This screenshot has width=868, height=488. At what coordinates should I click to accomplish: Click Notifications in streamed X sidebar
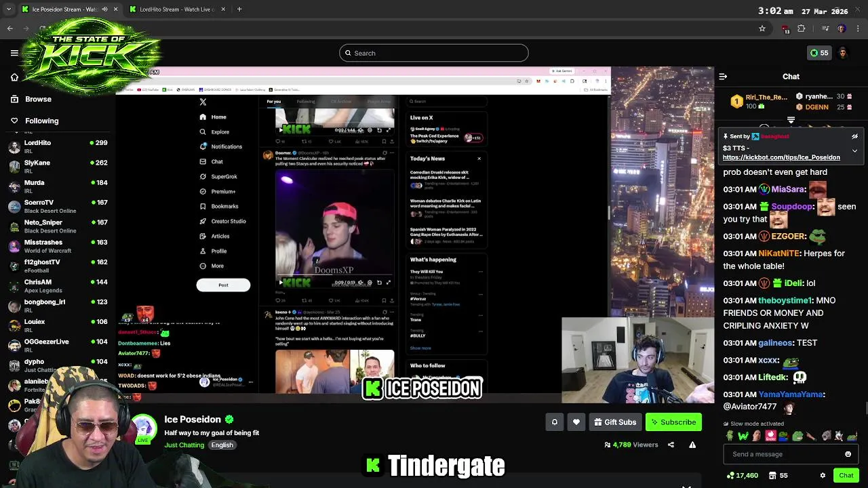point(221,146)
